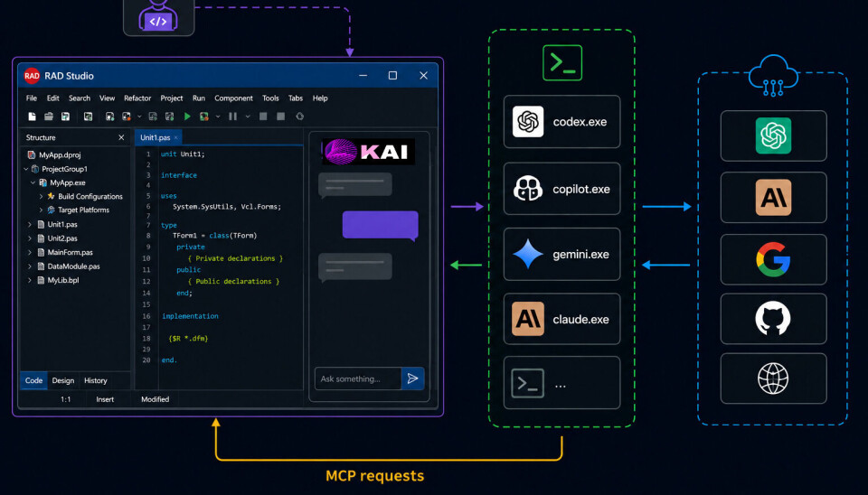Select the codex.exe card

(x=561, y=122)
